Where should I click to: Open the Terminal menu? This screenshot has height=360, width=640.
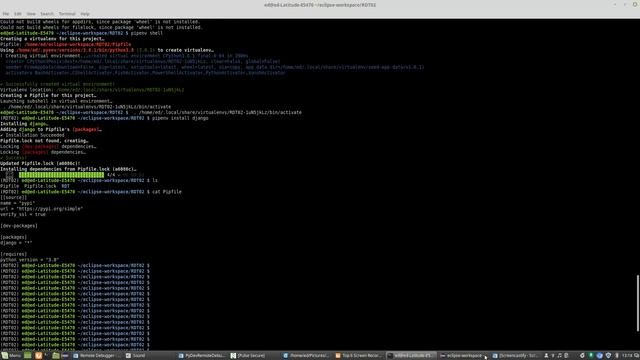point(67,14)
